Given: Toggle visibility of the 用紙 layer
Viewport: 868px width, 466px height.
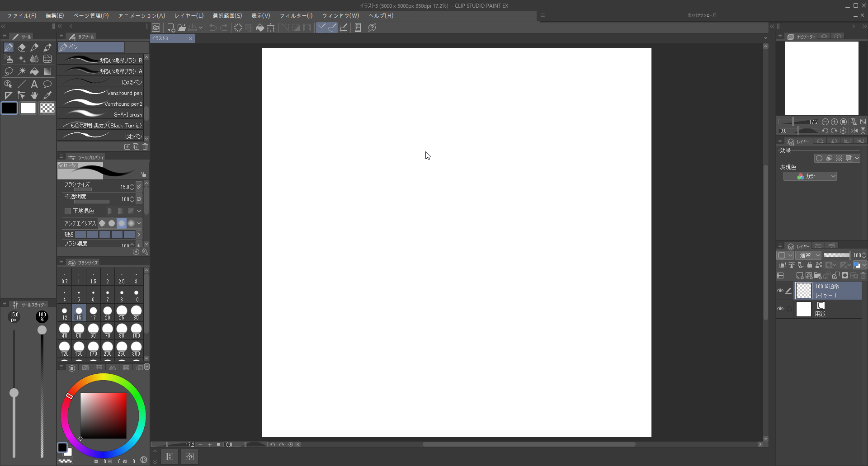Looking at the screenshot, I should click(780, 309).
